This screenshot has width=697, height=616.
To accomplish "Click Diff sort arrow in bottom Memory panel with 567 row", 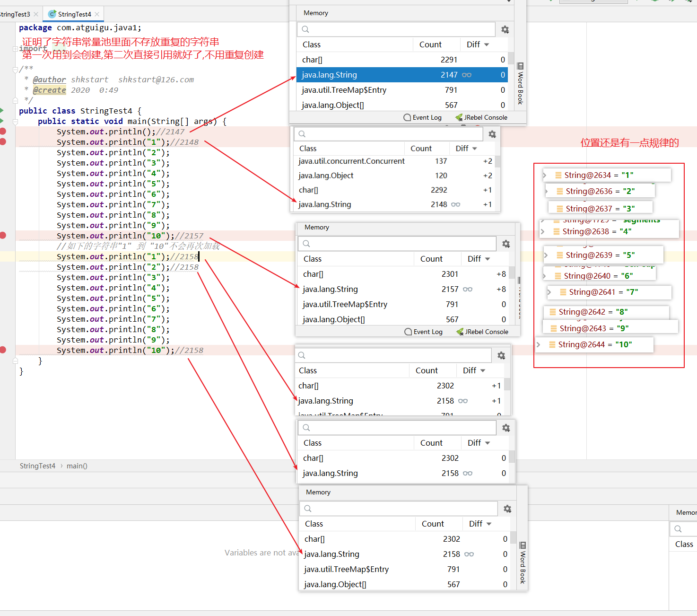I will tap(489, 524).
